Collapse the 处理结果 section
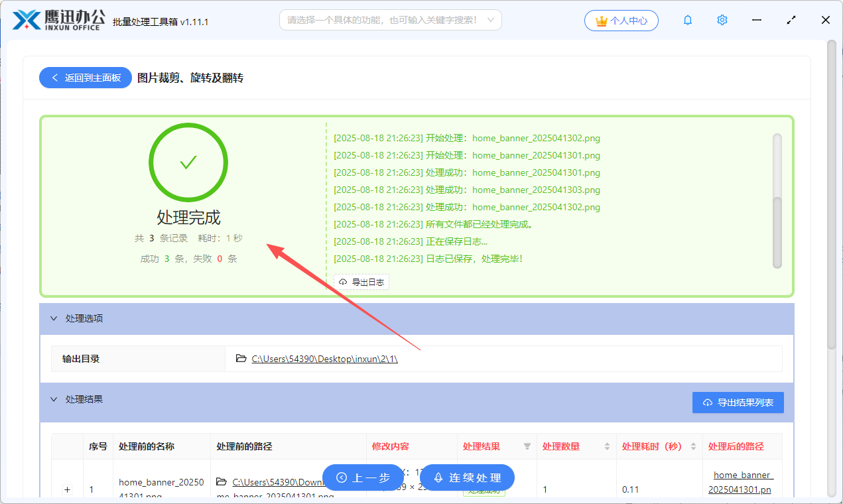The image size is (843, 504). click(54, 399)
